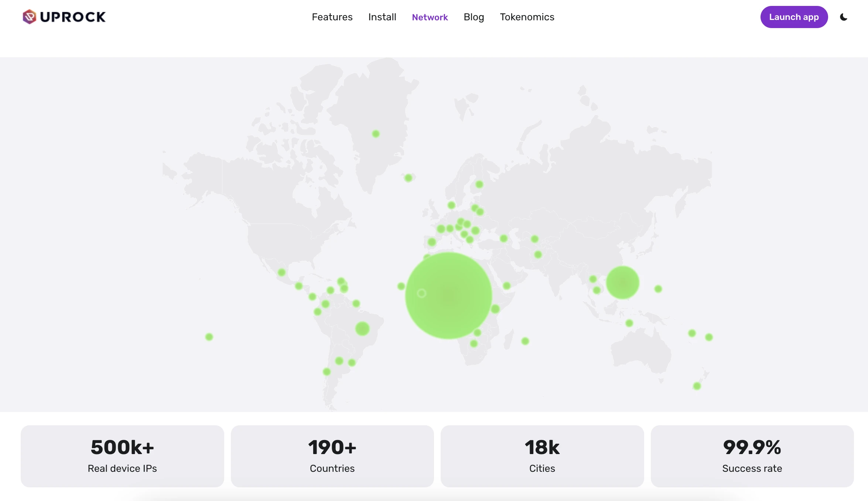This screenshot has height=501, width=868.
Task: Click the isolated dot in the Pacific Ocean
Action: click(x=209, y=337)
